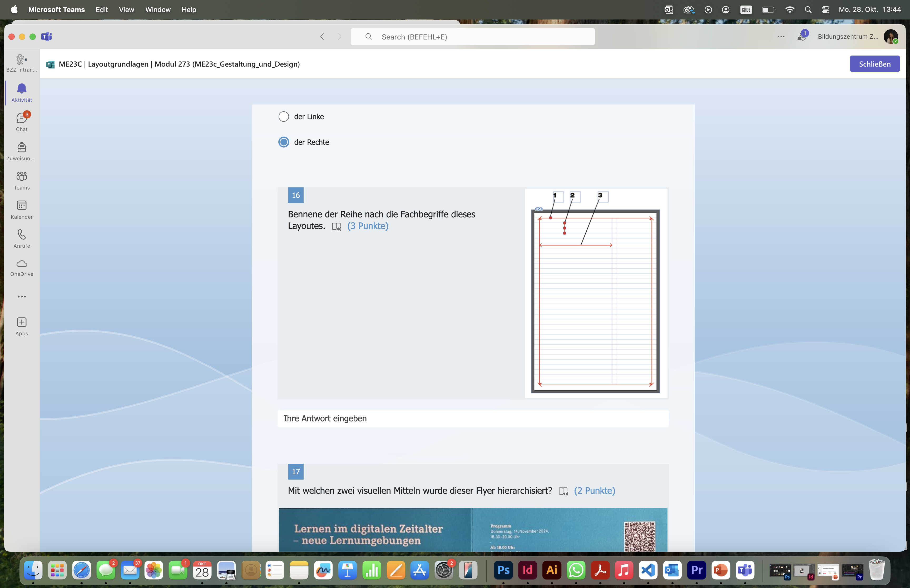This screenshot has height=588, width=910.
Task: Click the flyer image in question 17
Action: click(x=473, y=530)
